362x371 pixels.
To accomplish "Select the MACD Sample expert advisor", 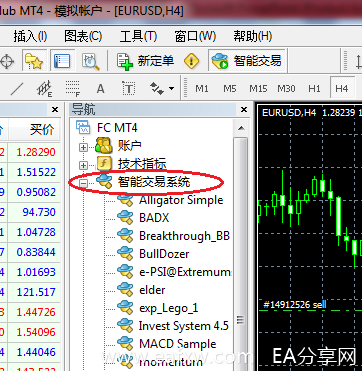I will point(178,344).
